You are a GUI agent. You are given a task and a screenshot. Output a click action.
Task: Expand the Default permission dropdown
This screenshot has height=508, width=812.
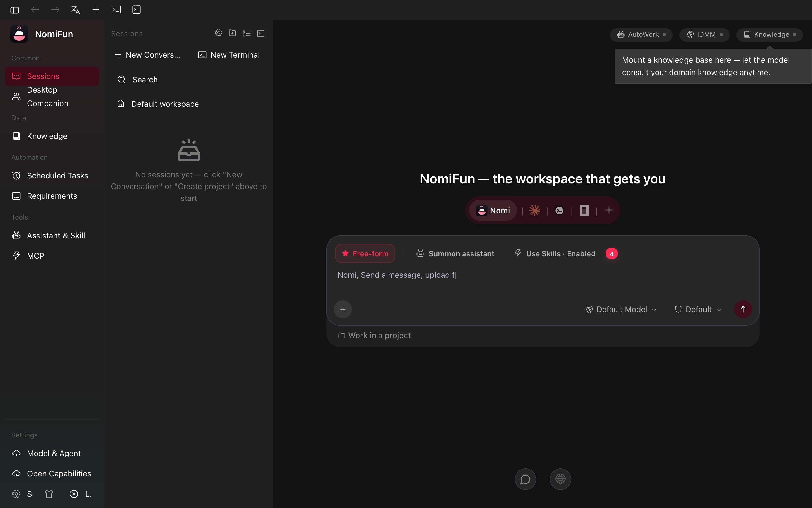tap(698, 309)
